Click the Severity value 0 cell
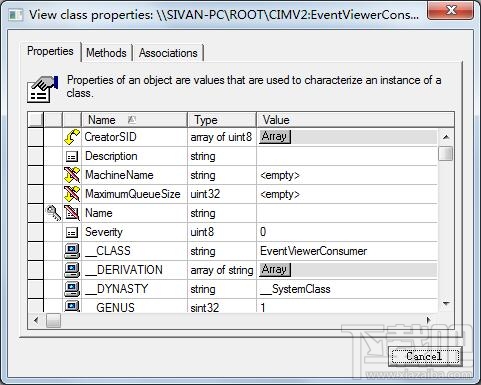The image size is (481, 385). click(347, 232)
